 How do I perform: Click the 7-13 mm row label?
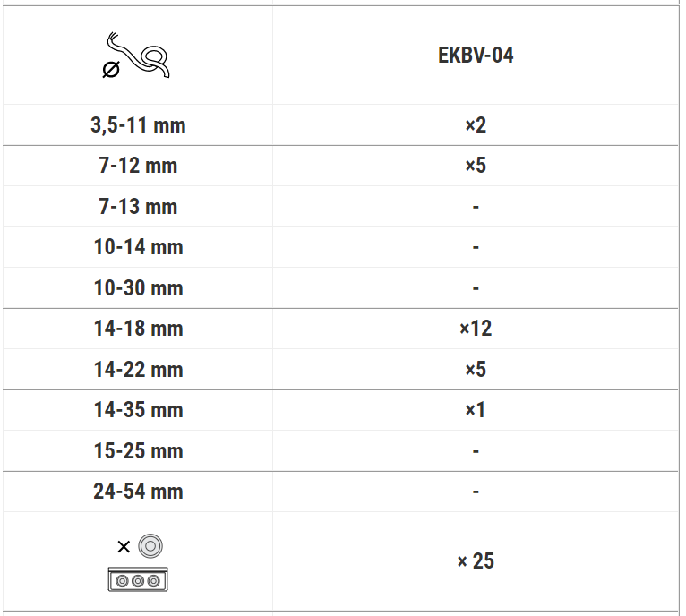[x=138, y=207]
